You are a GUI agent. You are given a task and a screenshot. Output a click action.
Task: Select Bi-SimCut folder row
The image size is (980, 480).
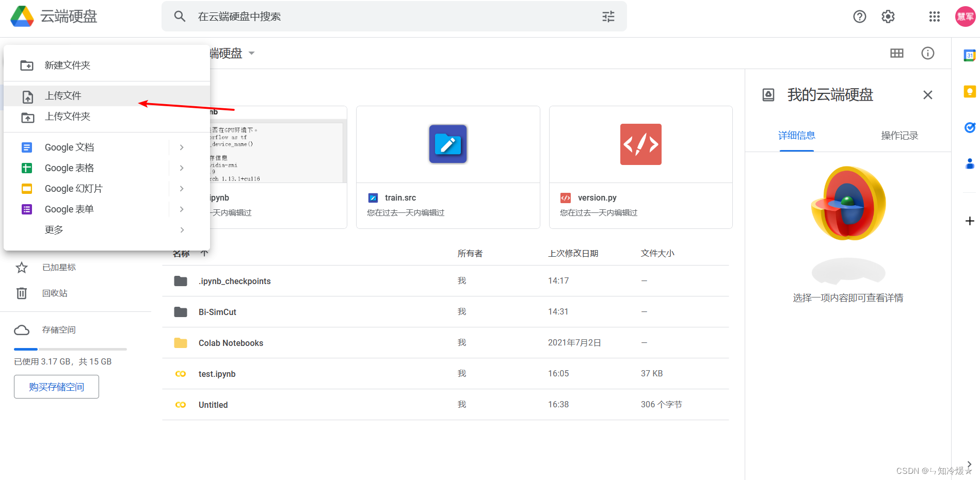tap(445, 312)
